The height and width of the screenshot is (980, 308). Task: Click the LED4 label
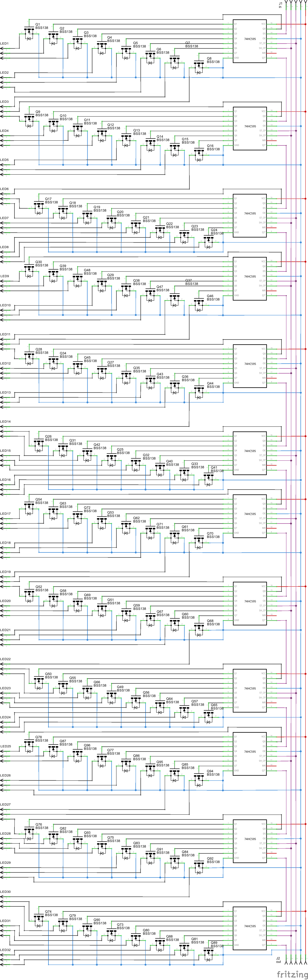(x=4, y=131)
